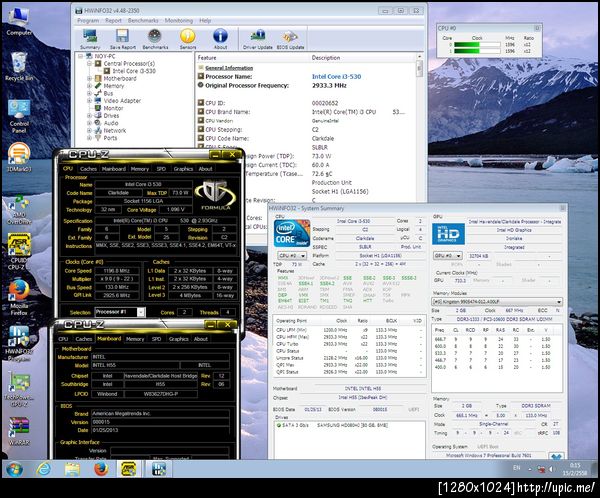Open the Report menu in HWiNFO32
The image size is (600, 498).
[x=113, y=21]
